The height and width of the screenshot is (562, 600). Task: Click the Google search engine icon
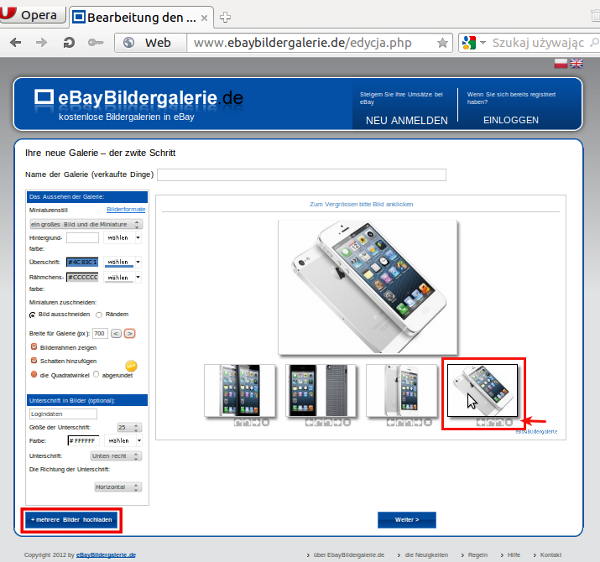point(469,42)
